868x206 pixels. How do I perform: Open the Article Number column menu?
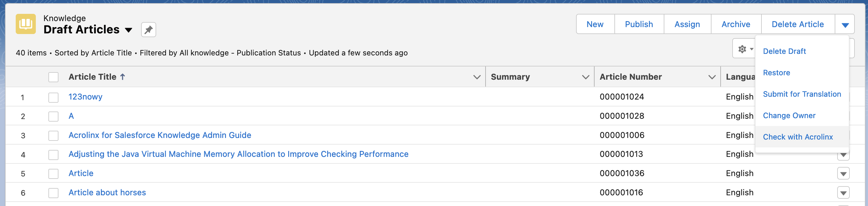click(711, 77)
